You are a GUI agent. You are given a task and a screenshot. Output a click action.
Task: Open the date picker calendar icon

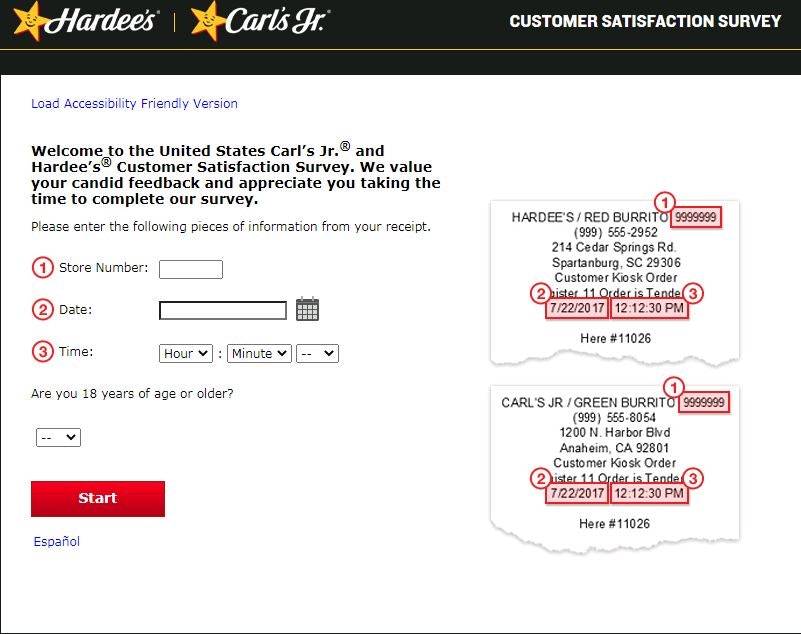click(307, 309)
